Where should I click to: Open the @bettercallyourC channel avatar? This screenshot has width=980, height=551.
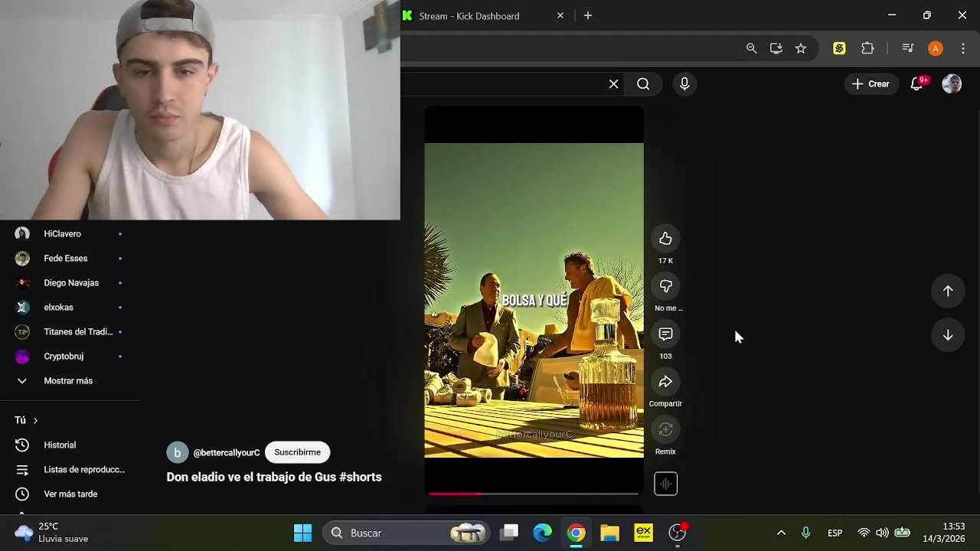177,452
